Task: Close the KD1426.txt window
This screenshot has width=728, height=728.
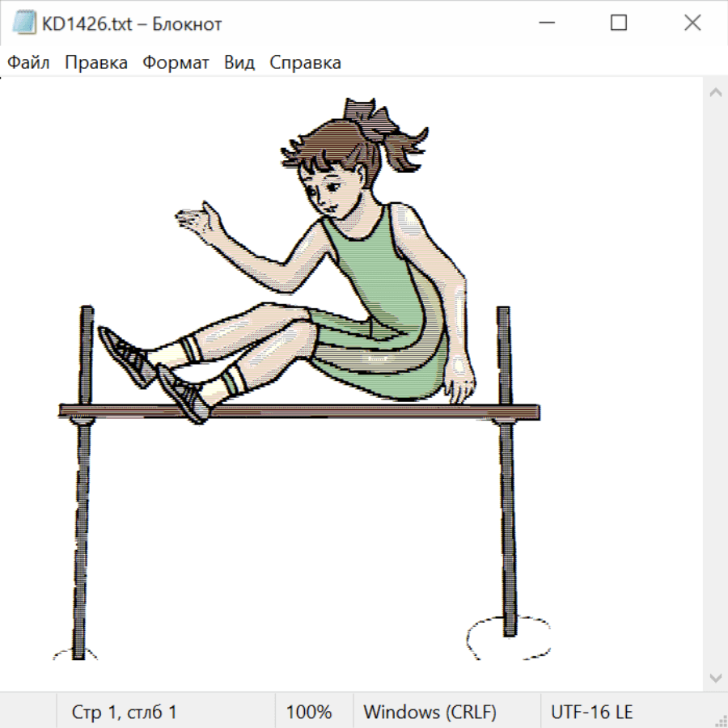Action: pos(692,24)
